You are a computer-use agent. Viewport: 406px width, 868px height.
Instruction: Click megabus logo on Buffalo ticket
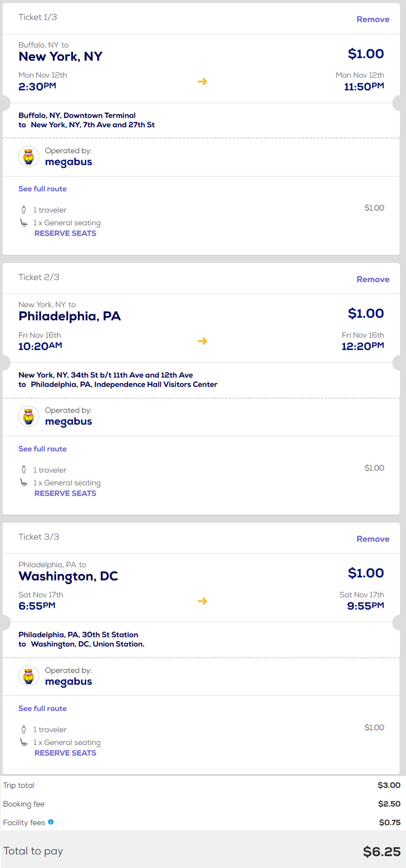(x=28, y=157)
